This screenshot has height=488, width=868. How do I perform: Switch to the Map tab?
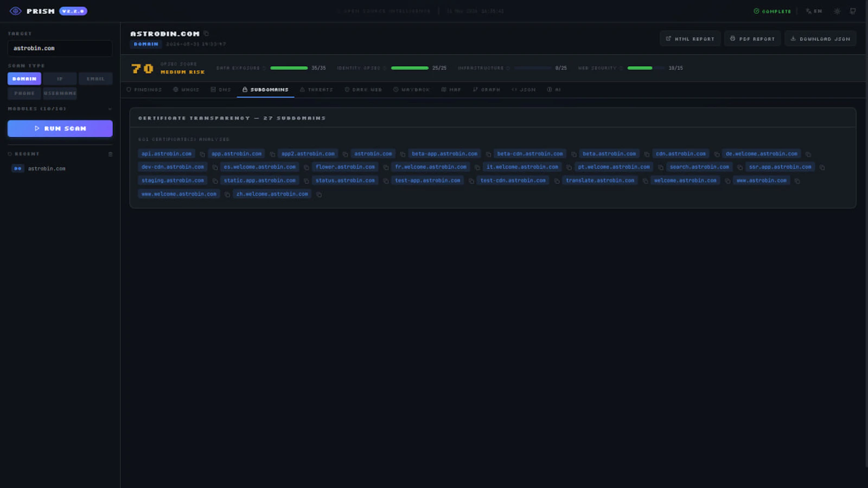451,89
